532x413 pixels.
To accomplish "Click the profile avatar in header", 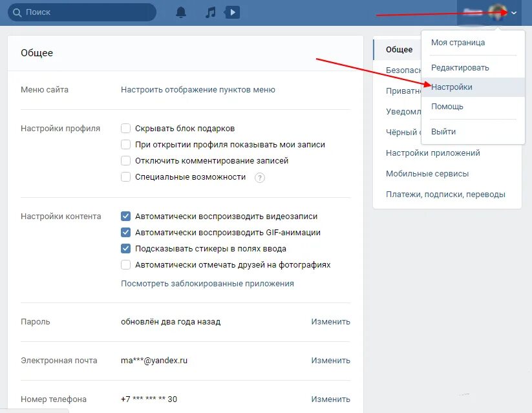I will pos(498,12).
